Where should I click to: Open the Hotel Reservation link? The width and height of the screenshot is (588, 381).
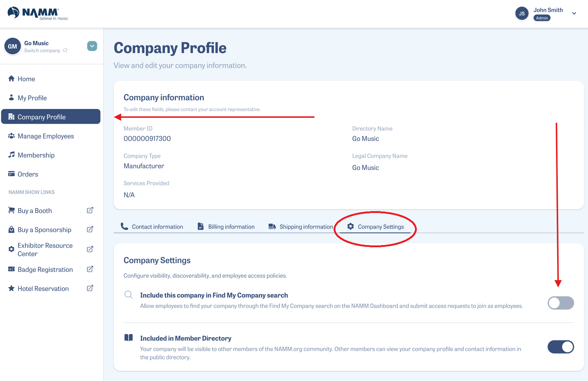click(x=43, y=289)
